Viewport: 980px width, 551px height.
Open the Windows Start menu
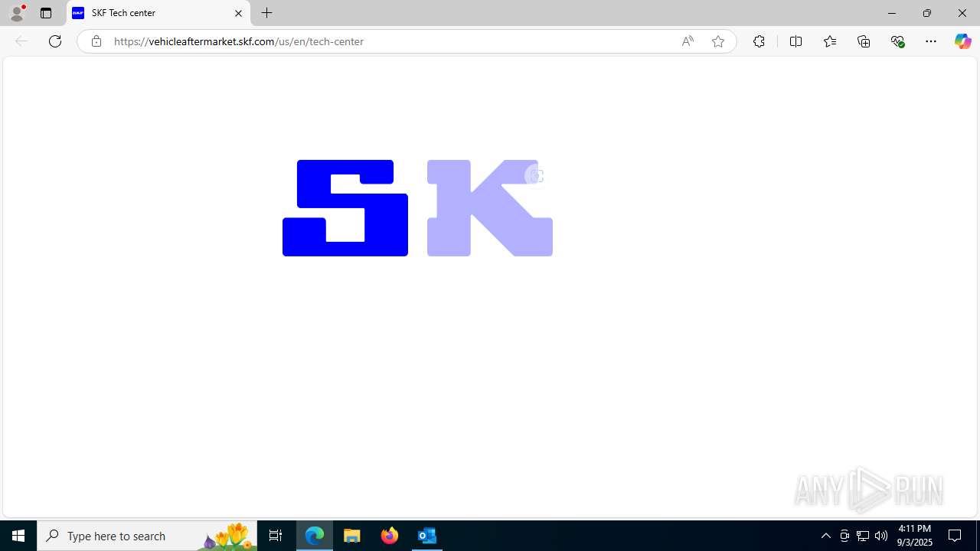pyautogui.click(x=18, y=536)
